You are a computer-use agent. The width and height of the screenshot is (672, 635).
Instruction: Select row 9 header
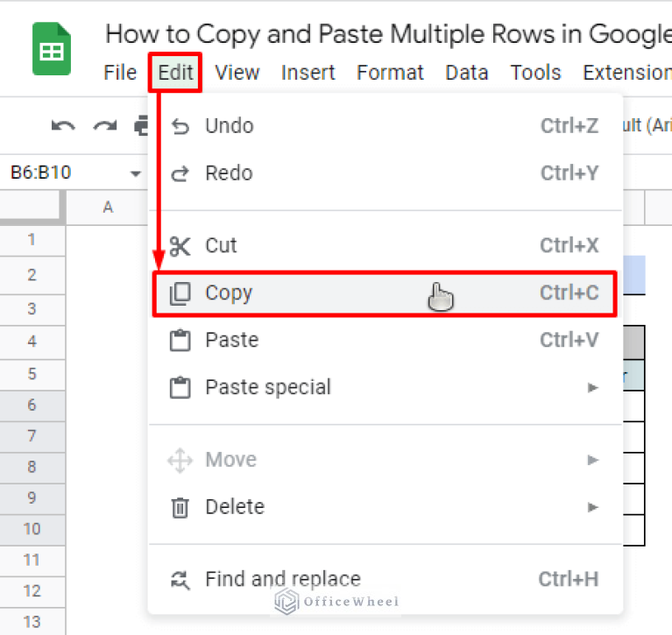click(x=32, y=498)
